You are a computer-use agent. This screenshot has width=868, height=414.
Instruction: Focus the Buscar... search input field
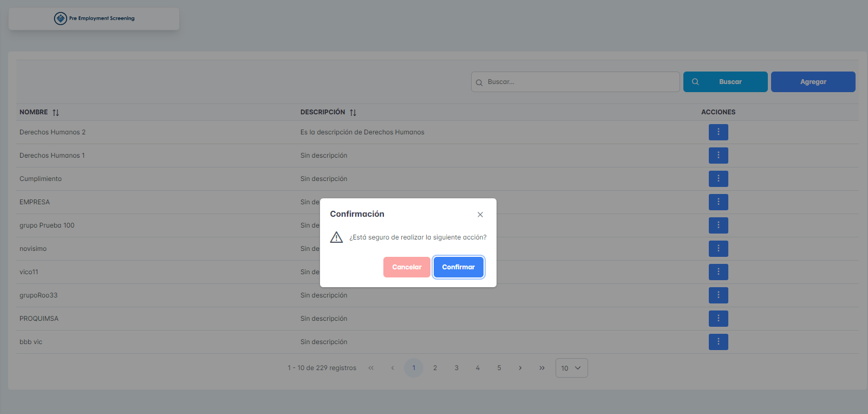click(x=579, y=82)
